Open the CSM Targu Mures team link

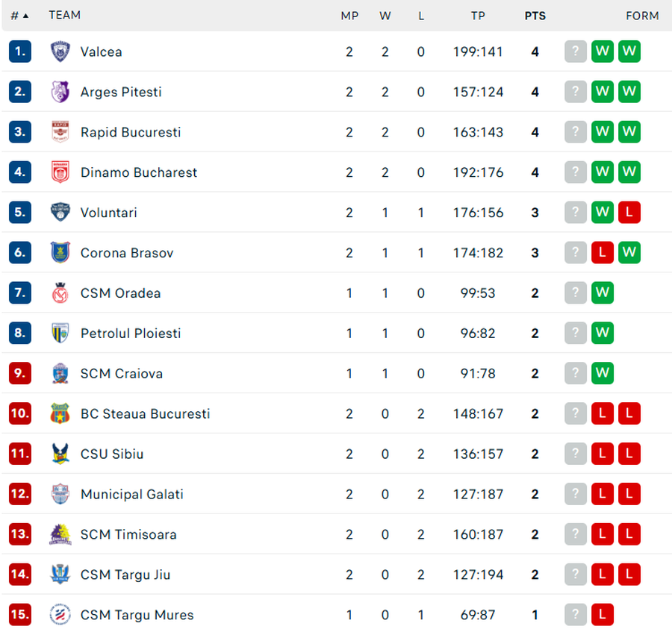pyautogui.click(x=137, y=615)
